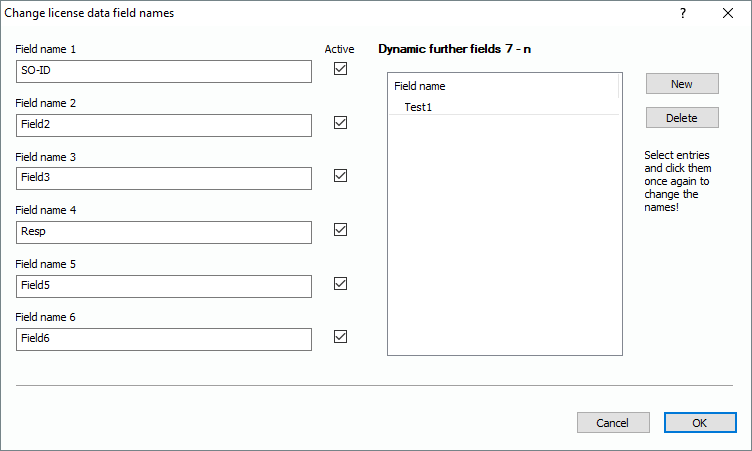Close the license data field dialog
This screenshot has height=451, width=752.
[x=728, y=13]
